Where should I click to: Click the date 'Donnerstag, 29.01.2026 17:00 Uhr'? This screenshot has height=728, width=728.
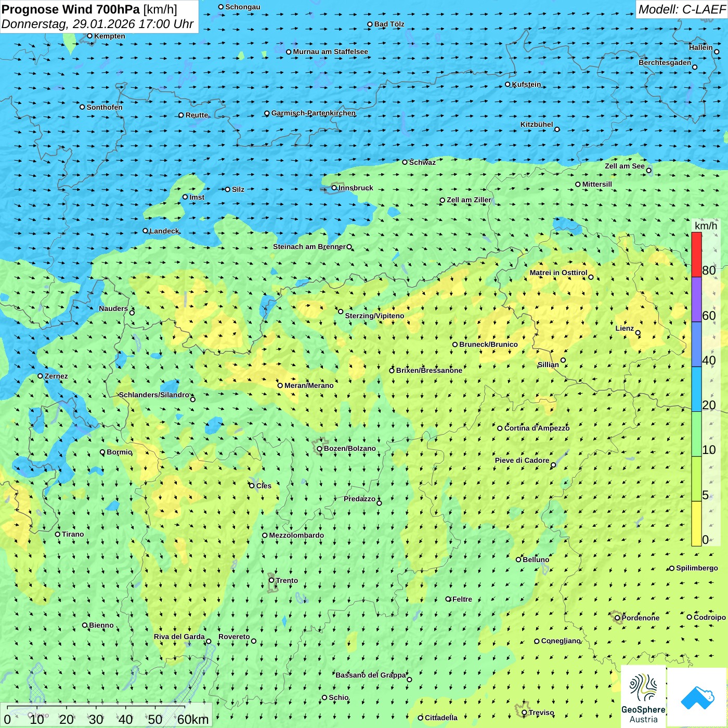click(97, 24)
